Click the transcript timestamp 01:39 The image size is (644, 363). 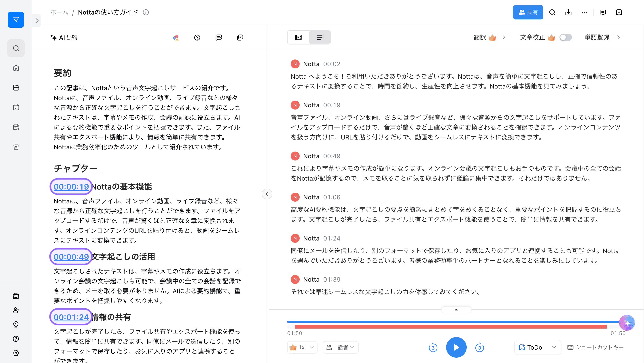[331, 279]
